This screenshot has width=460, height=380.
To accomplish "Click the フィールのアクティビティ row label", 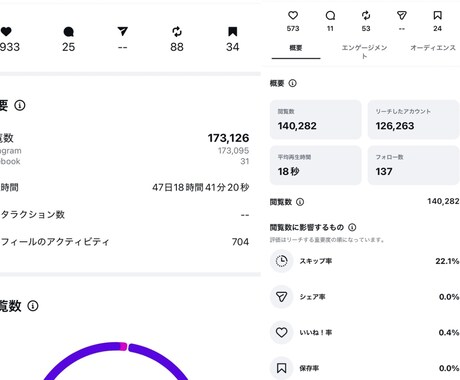I will (x=55, y=242).
